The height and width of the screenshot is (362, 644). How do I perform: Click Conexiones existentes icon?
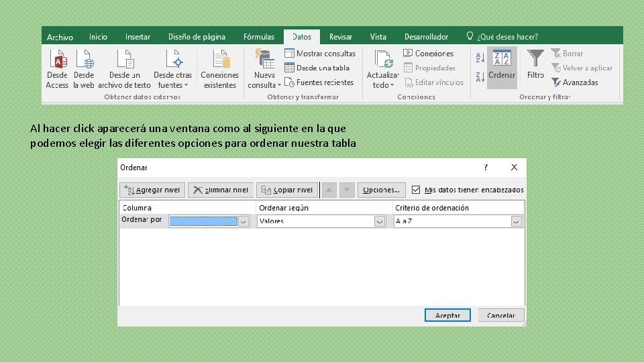tap(220, 68)
